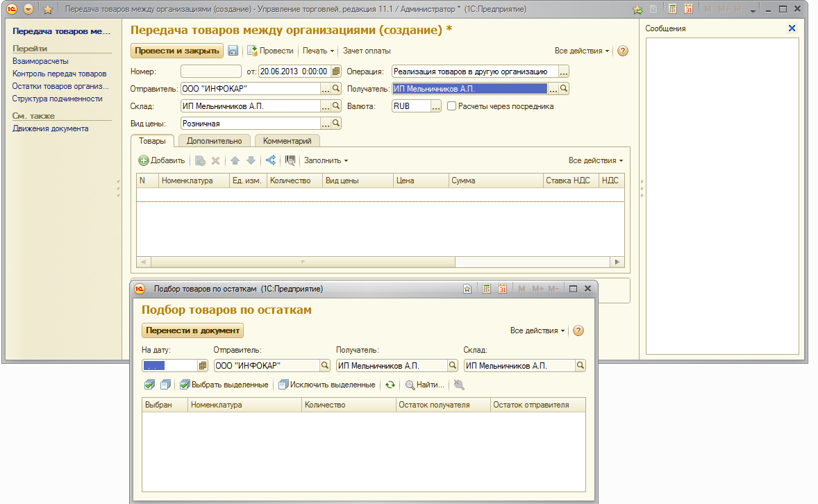Search Получатель with magnifier in main document
Viewport: 818px width, 504px height.
tap(563, 89)
